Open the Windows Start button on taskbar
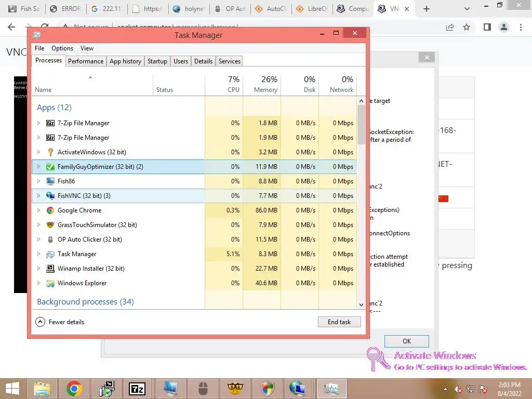The height and width of the screenshot is (399, 532). (x=12, y=389)
